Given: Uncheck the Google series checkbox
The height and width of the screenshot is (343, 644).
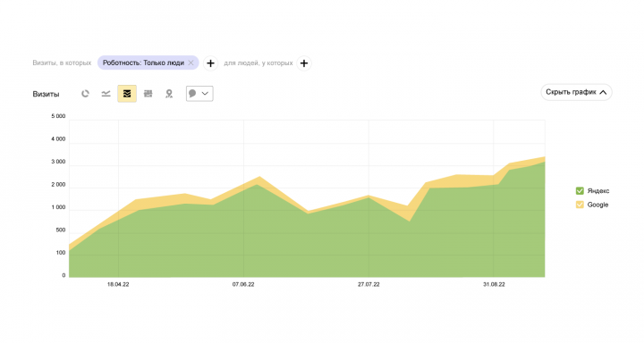Looking at the screenshot, I should pos(580,205).
